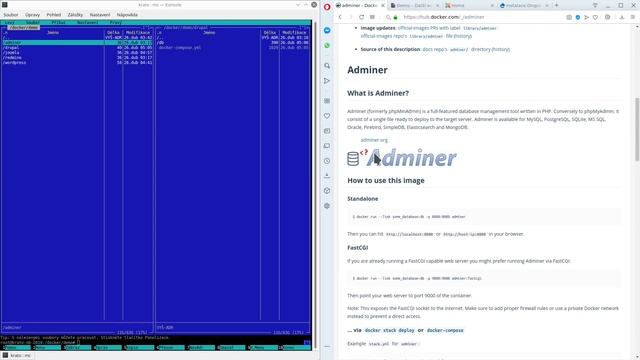This screenshot has width=640, height=360.
Task: Select docker-compose.yml in right panel
Action: point(233,48)
